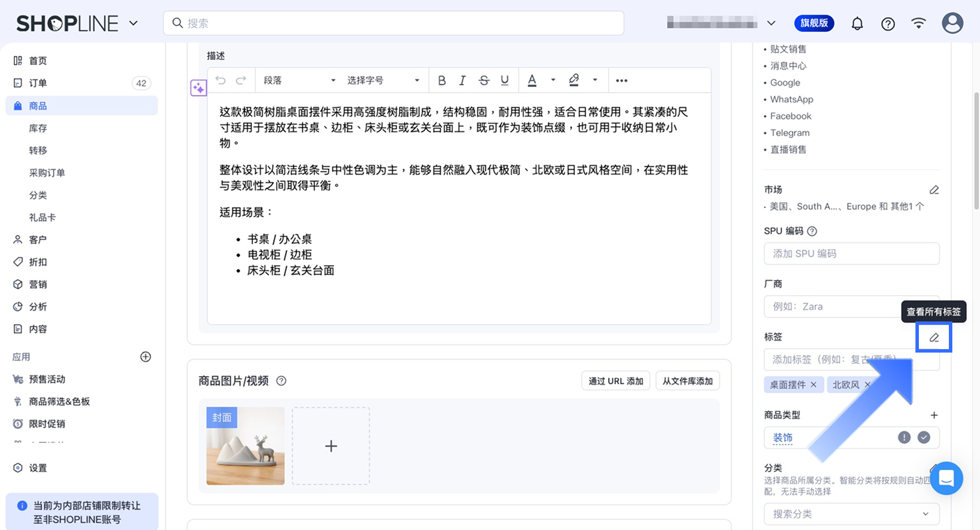The height and width of the screenshot is (530, 980).
Task: Click the 从文件库添加 button
Action: [x=687, y=381]
